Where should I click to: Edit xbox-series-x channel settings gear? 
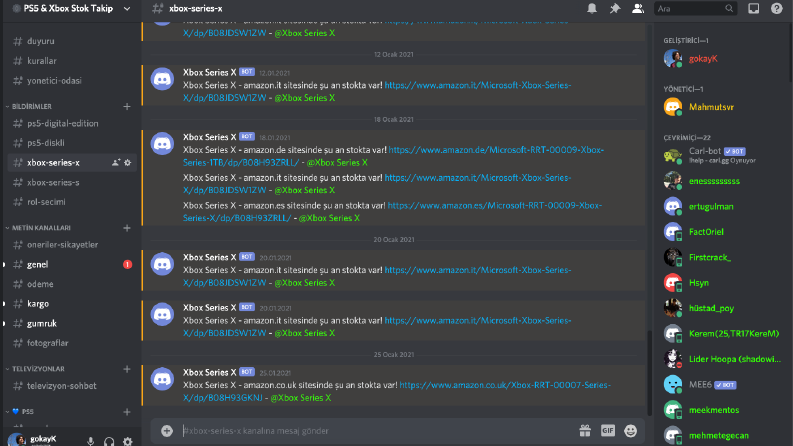click(127, 162)
